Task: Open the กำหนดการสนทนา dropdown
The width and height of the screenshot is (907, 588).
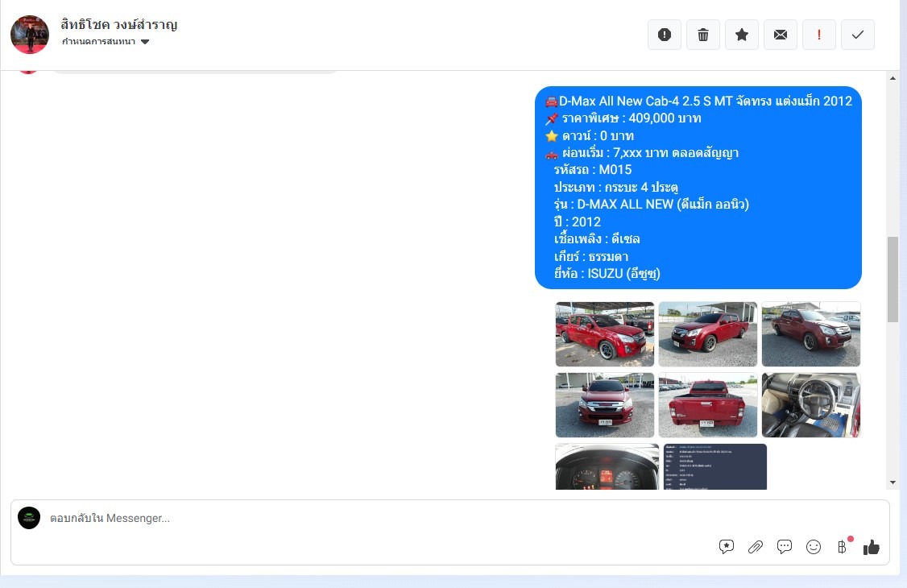Action: [x=106, y=42]
